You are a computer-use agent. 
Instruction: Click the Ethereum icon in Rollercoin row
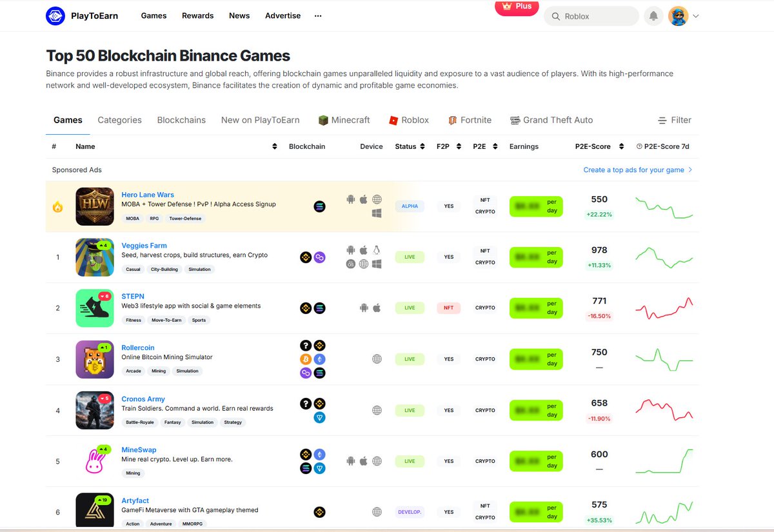(319, 359)
